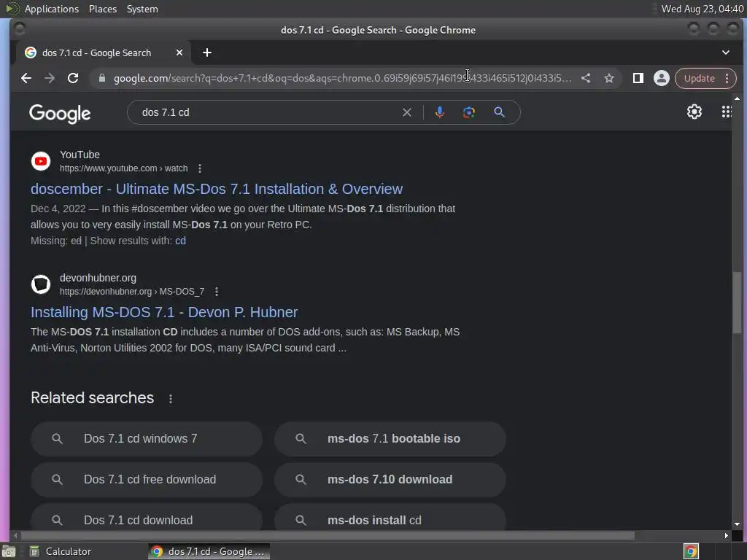Reload the Google search page
Viewport: 747px width, 560px height.
click(73, 78)
